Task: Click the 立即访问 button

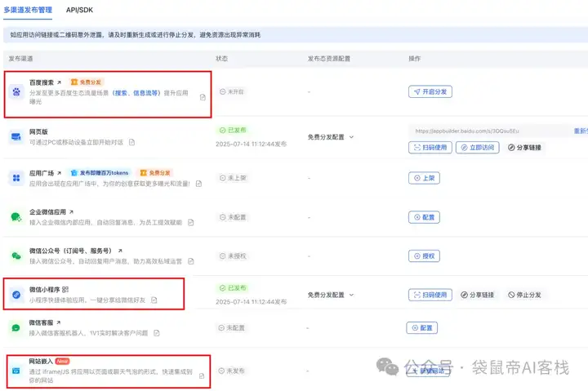Action: (x=478, y=147)
